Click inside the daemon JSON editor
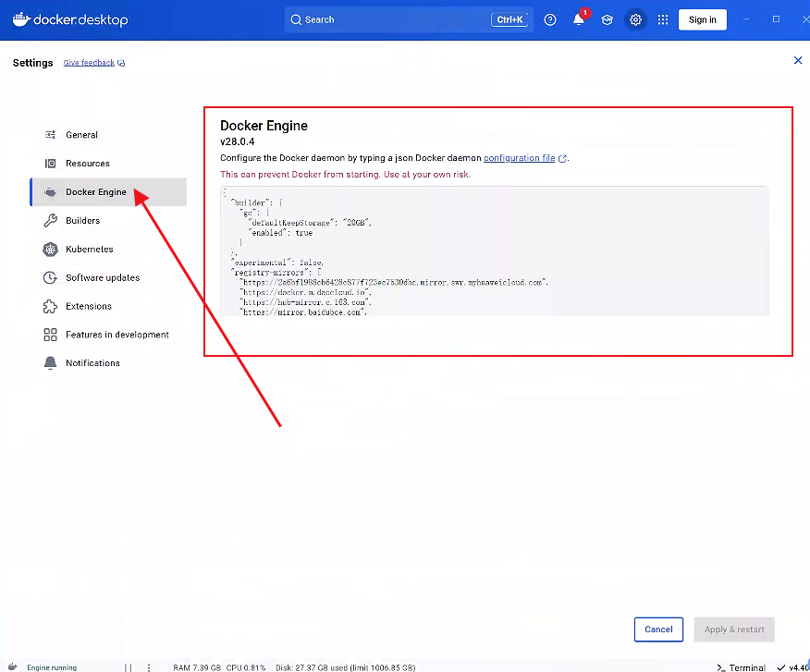Screen dimensions: 810x672 click(495, 250)
